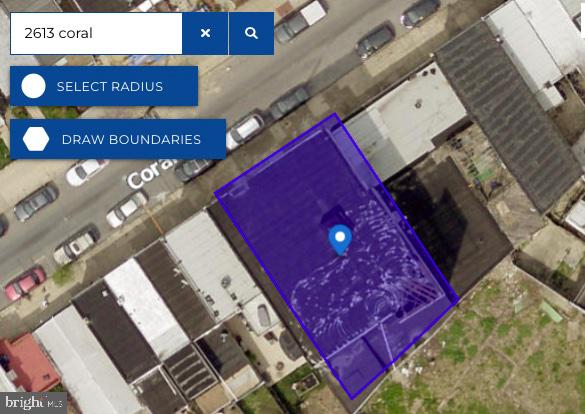Click the circle icon for Select Radius

pos(34,86)
